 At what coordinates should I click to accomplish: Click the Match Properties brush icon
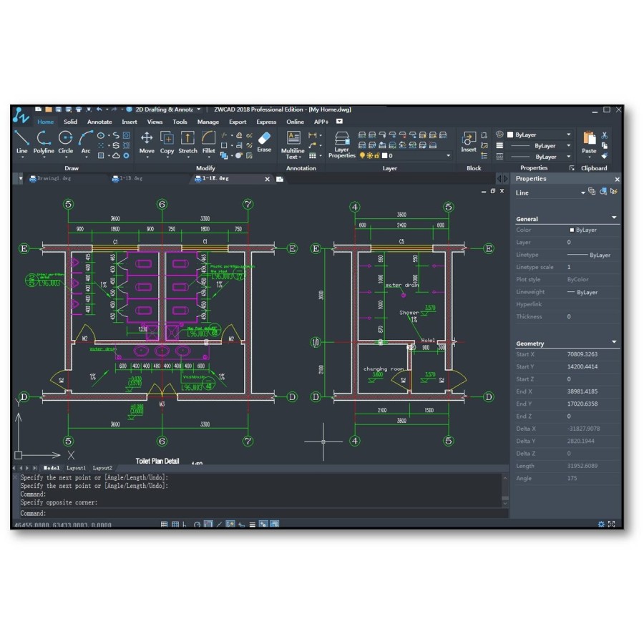(x=605, y=156)
